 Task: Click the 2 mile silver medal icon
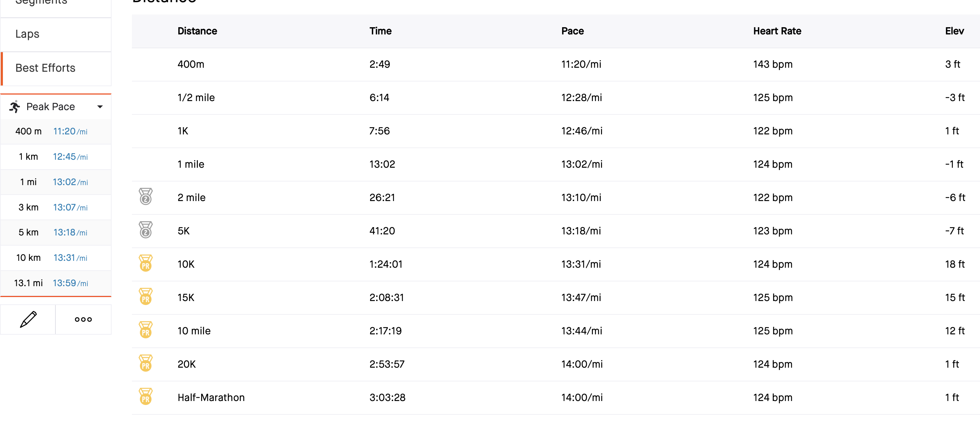click(x=145, y=196)
